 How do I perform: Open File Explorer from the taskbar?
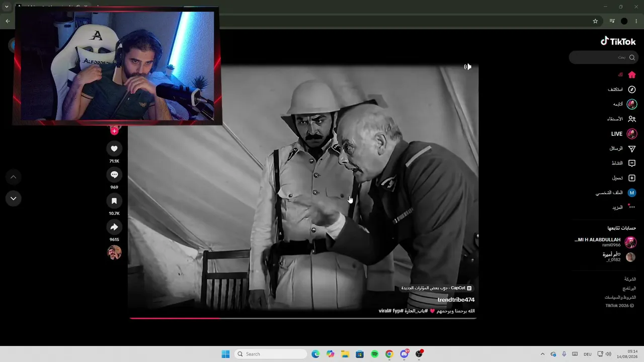[x=345, y=354]
